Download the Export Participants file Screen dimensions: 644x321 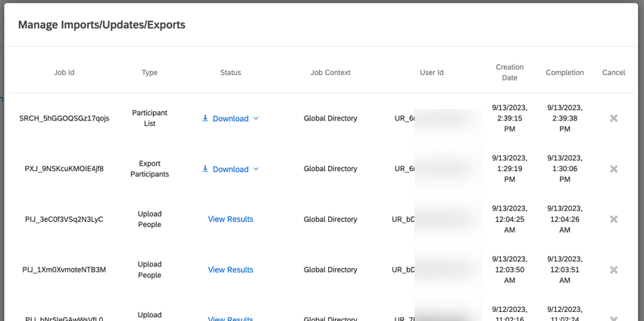(230, 170)
